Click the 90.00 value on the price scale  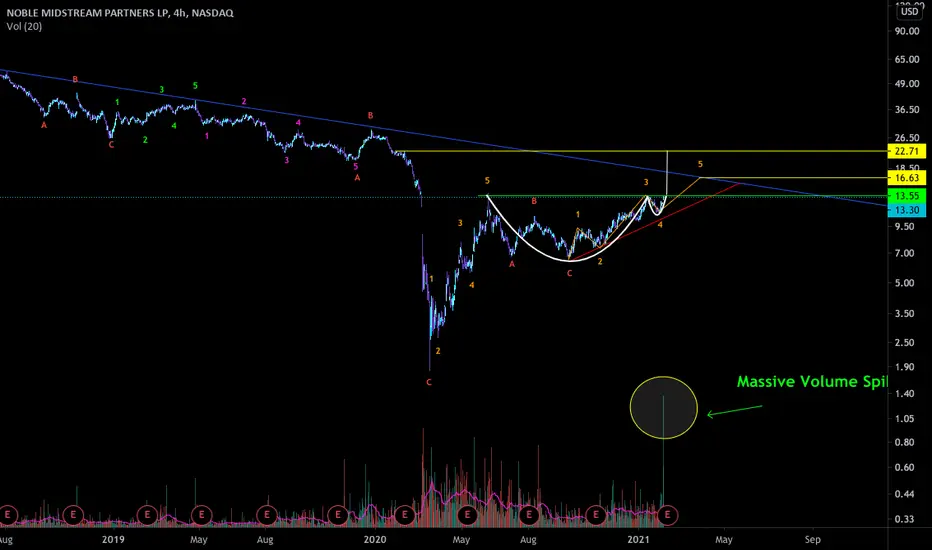(x=907, y=31)
